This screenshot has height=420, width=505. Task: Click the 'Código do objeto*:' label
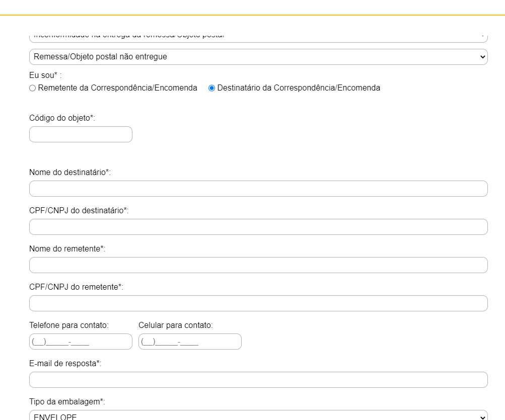62,118
